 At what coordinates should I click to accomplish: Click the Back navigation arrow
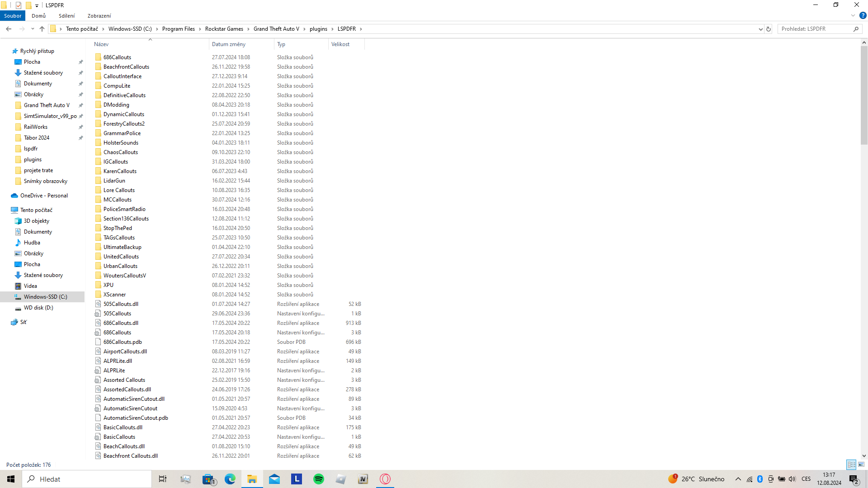(x=9, y=29)
